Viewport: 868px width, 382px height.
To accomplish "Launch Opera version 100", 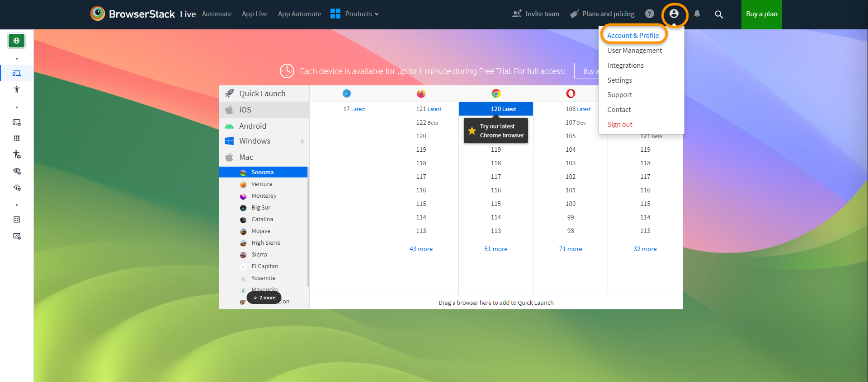I will [571, 204].
